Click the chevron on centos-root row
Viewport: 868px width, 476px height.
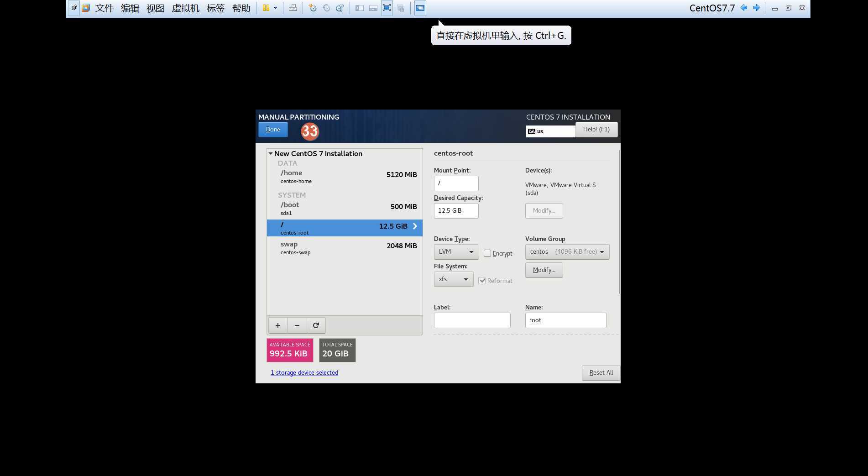point(415,226)
